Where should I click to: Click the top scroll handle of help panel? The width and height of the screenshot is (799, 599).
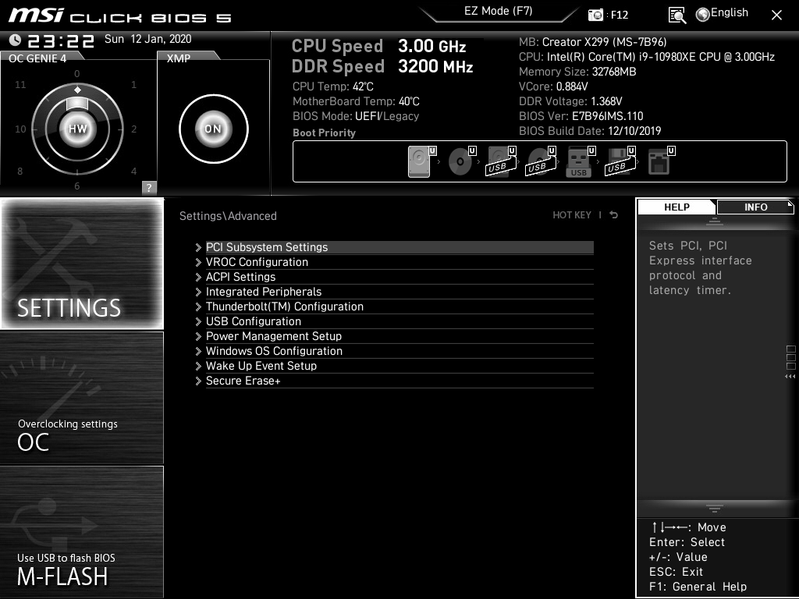pyautogui.click(x=714, y=222)
